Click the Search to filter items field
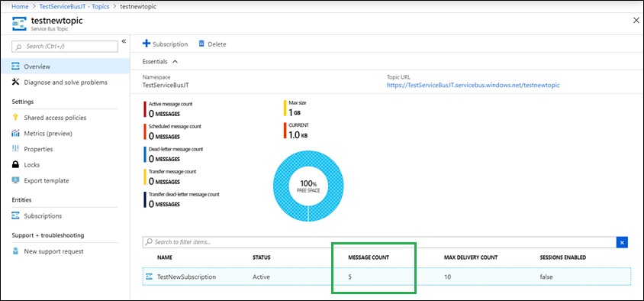 379,242
